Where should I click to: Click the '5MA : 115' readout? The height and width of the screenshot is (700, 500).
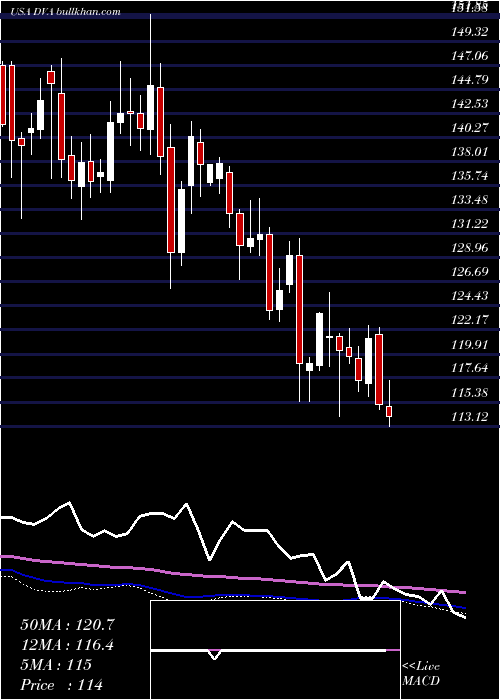point(56,665)
